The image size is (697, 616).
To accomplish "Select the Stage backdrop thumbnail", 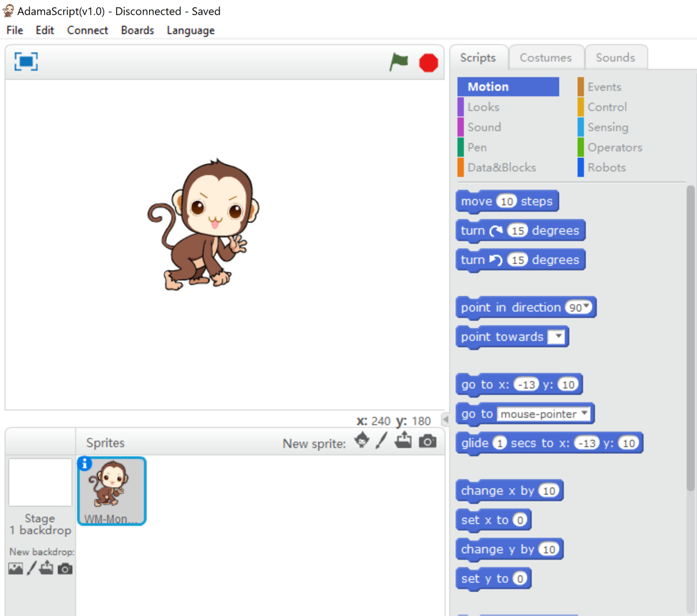I will [40, 482].
